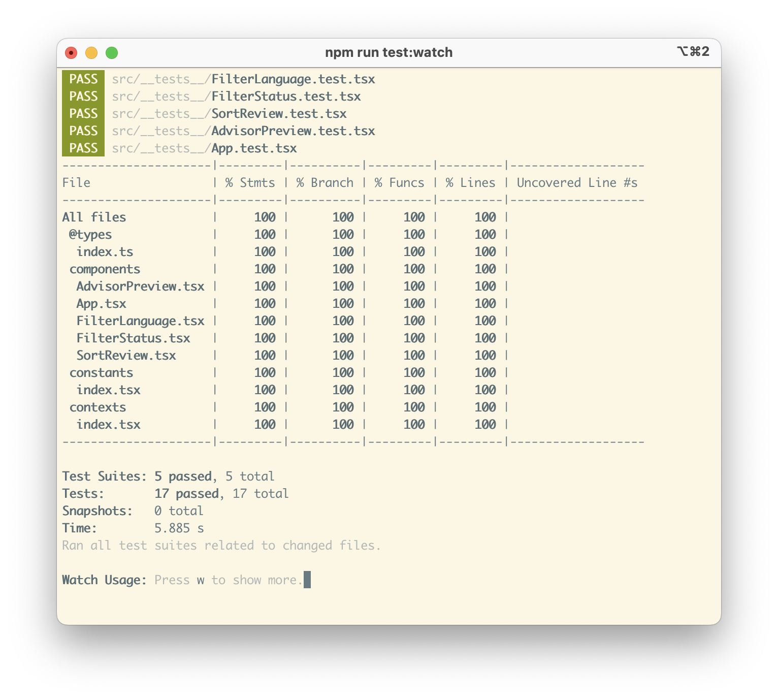Click the PASS badge beside FilterStatus.test.tsx
The height and width of the screenshot is (700, 778).
pos(83,97)
